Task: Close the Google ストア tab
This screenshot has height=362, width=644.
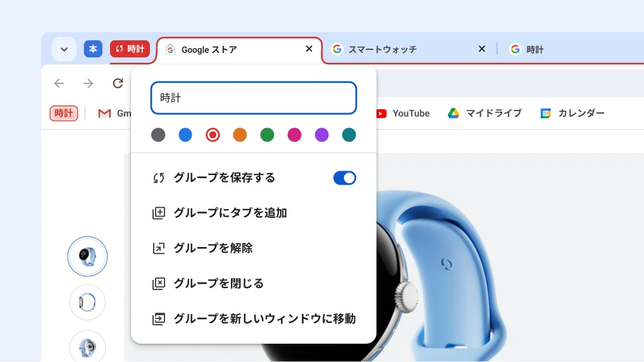Action: point(309,49)
